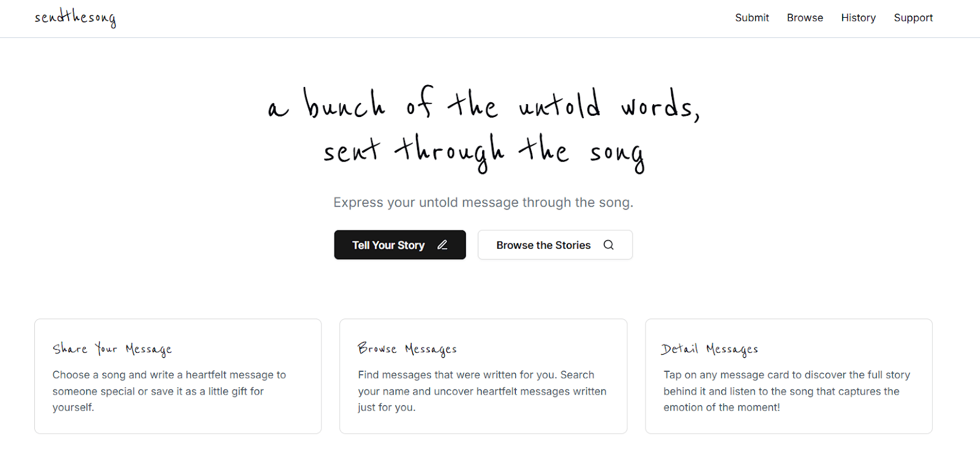Open the Support page
Screen dimensions: 980x457
[x=913, y=18]
